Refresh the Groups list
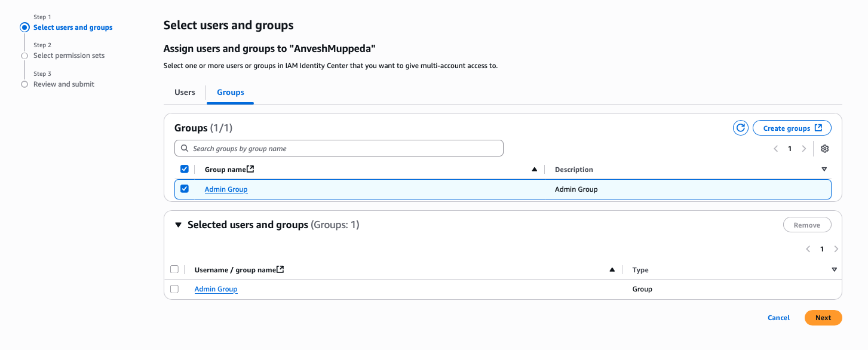 point(740,127)
